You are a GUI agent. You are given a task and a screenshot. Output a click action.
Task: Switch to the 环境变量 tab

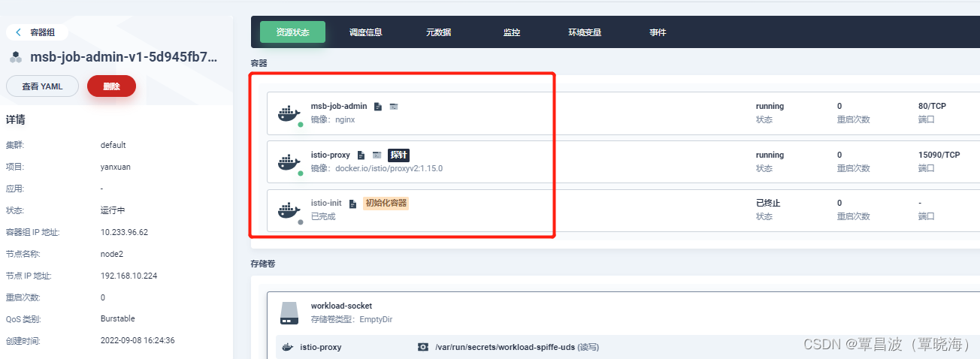coord(585,32)
